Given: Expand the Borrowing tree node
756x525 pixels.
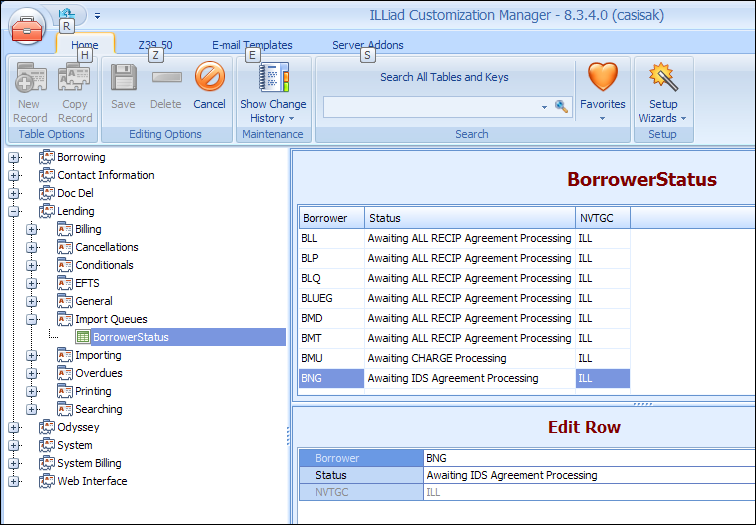Looking at the screenshot, I should coord(14,158).
